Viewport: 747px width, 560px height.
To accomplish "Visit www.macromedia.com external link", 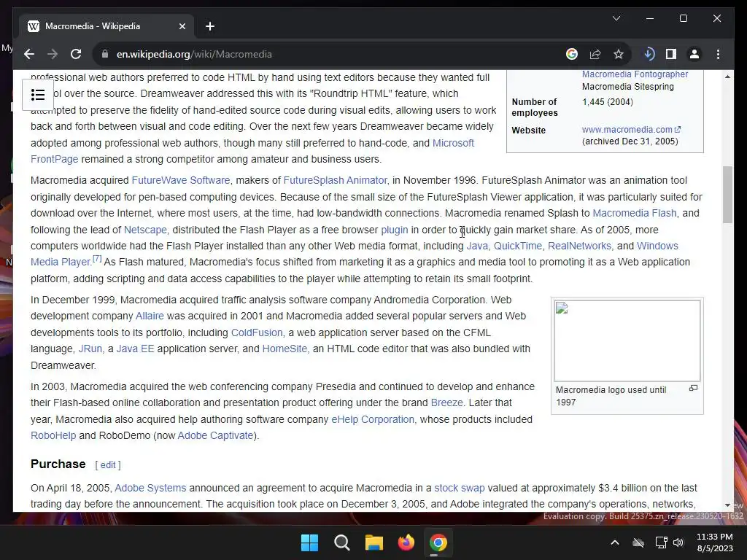I will 631,130.
